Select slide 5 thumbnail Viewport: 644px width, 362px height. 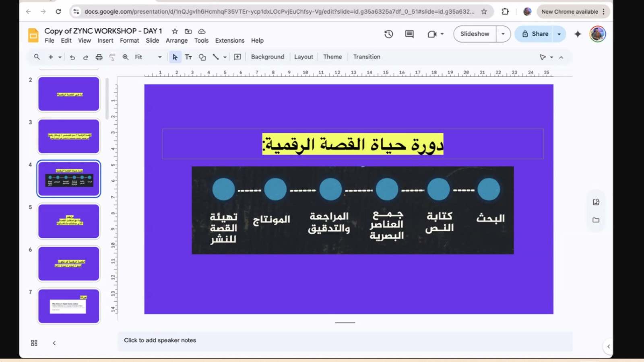click(69, 221)
